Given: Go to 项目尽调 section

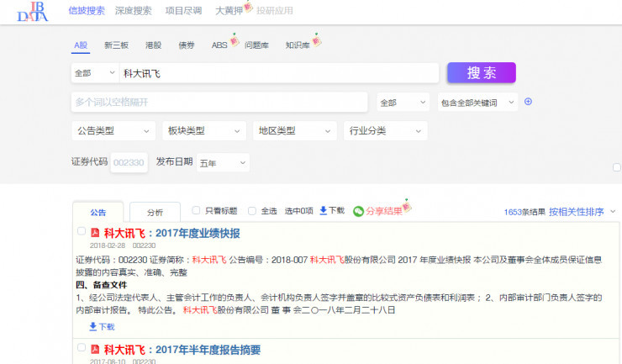Looking at the screenshot, I should click(x=183, y=11).
